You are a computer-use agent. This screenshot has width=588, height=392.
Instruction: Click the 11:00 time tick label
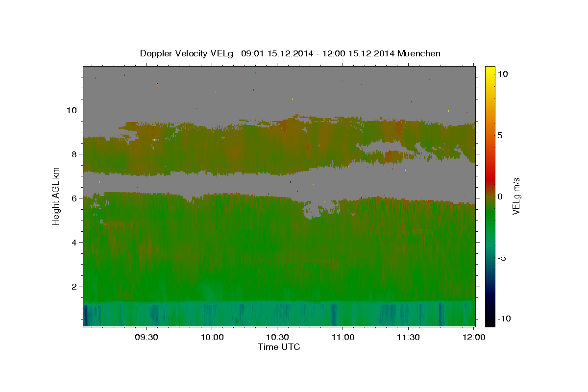click(343, 337)
